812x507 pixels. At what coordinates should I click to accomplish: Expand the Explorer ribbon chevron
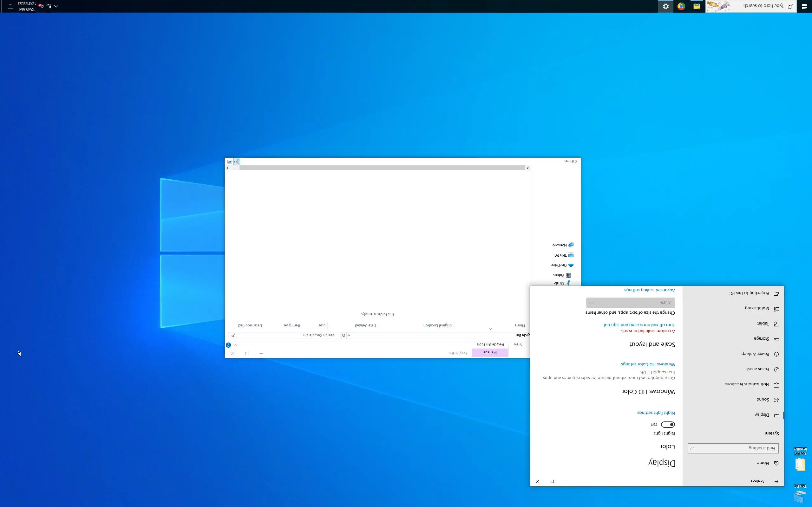coord(235,345)
